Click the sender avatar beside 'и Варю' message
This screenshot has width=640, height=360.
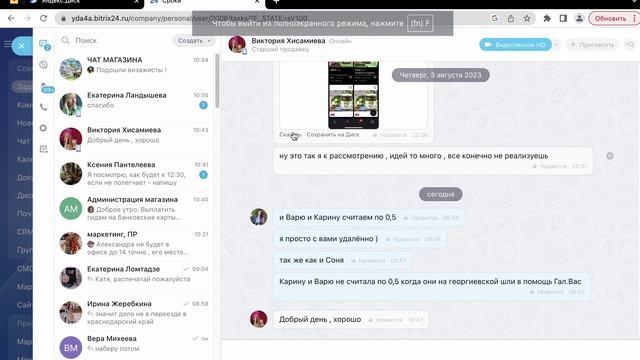pos(259,217)
